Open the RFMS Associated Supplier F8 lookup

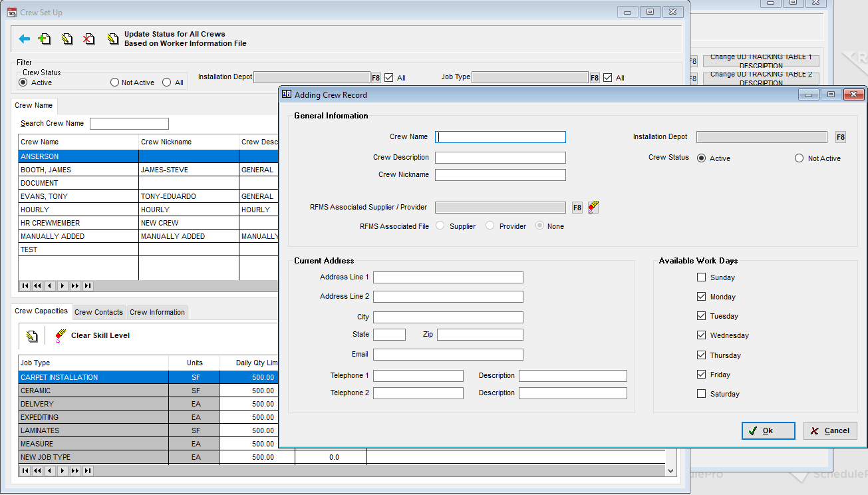pyautogui.click(x=577, y=207)
